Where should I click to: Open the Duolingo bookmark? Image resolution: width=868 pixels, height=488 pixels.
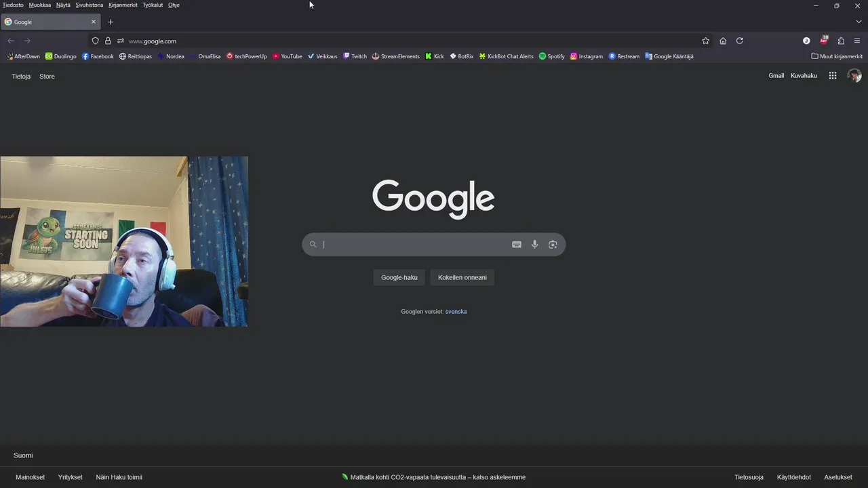tap(61, 56)
